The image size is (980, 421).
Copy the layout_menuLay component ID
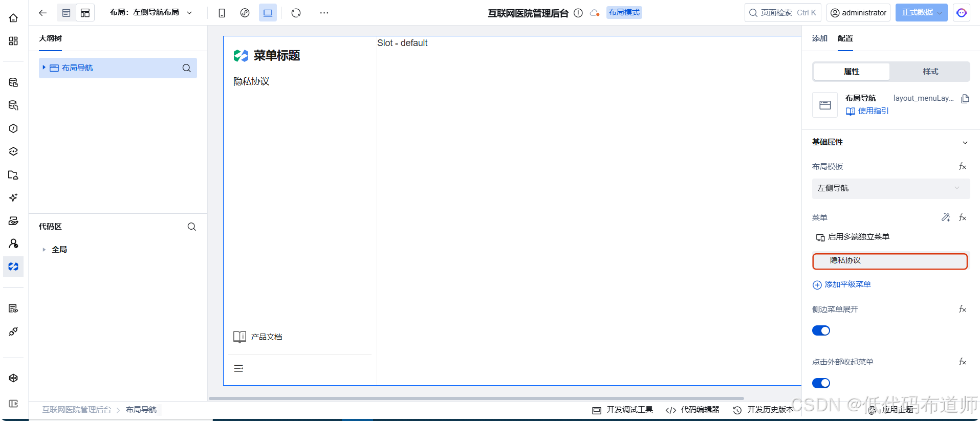965,99
